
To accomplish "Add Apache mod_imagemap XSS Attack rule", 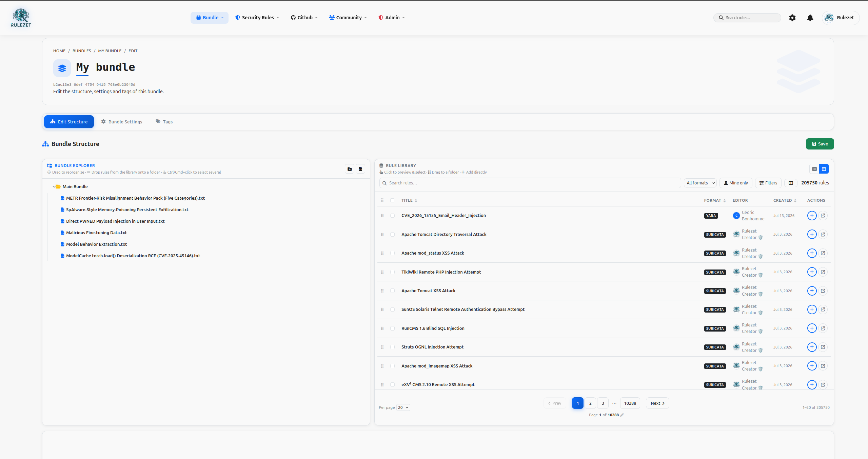I will point(812,366).
